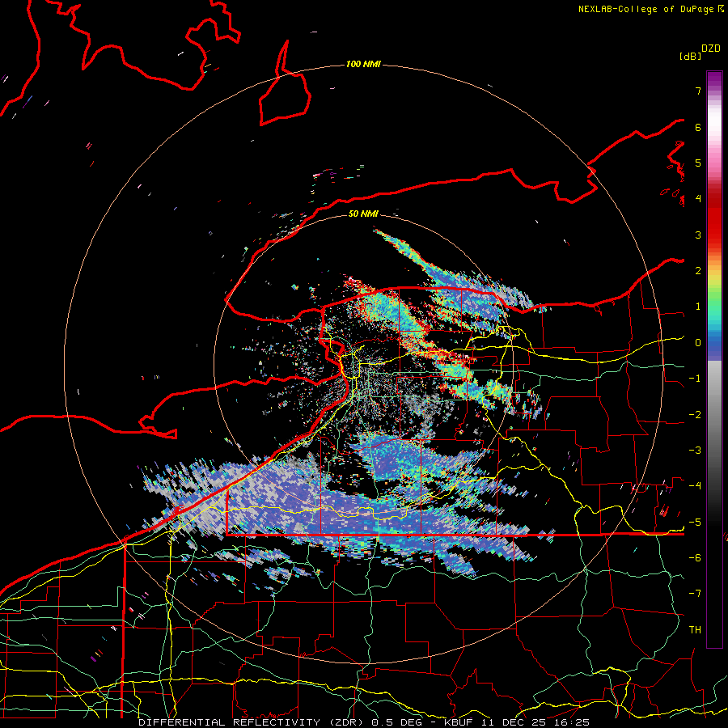The height and width of the screenshot is (728, 728).
Task: Click the 50 NMI range ring label
Action: [363, 214]
